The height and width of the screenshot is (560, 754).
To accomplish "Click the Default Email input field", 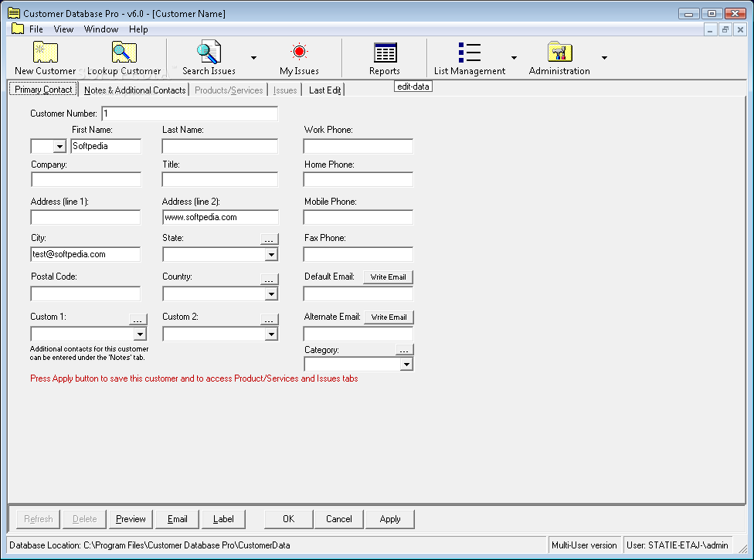I will (x=358, y=294).
